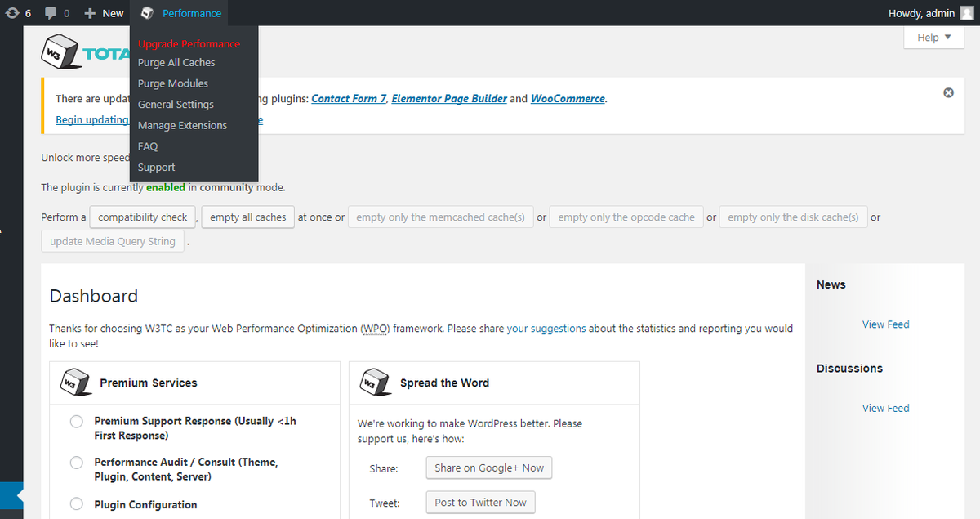The width and height of the screenshot is (980, 519).
Task: Click the W3 Total Cache logo
Action: pyautogui.click(x=86, y=52)
